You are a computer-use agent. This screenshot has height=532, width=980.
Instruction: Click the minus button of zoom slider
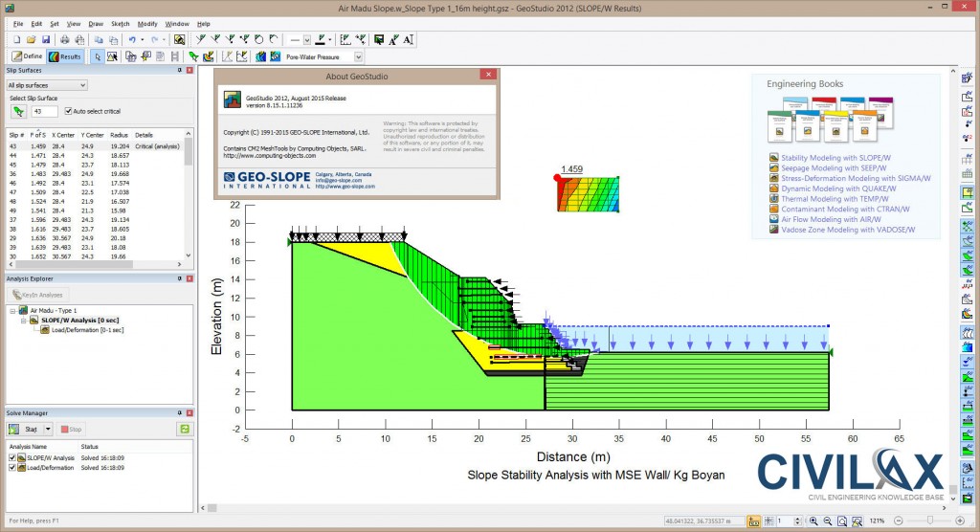(898, 521)
